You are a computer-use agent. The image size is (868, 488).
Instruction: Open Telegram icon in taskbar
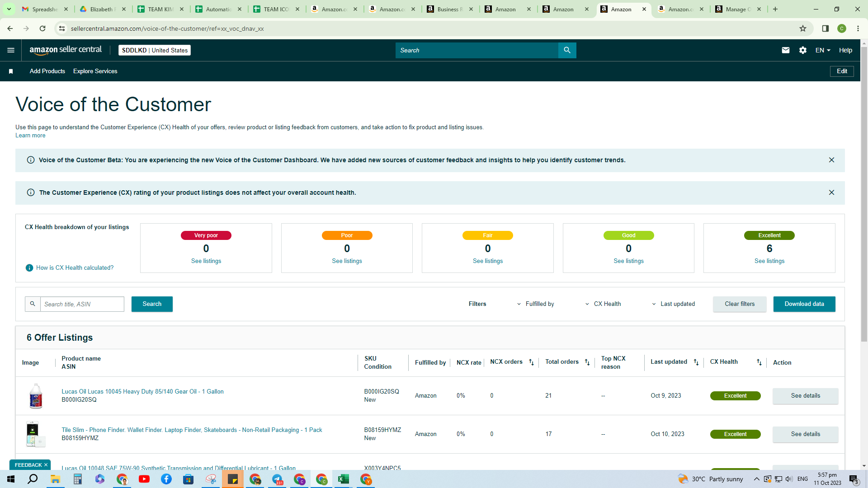(x=277, y=479)
